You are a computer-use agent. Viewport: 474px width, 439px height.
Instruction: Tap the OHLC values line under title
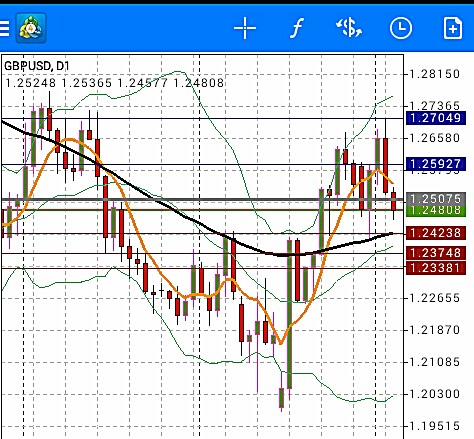[x=115, y=83]
